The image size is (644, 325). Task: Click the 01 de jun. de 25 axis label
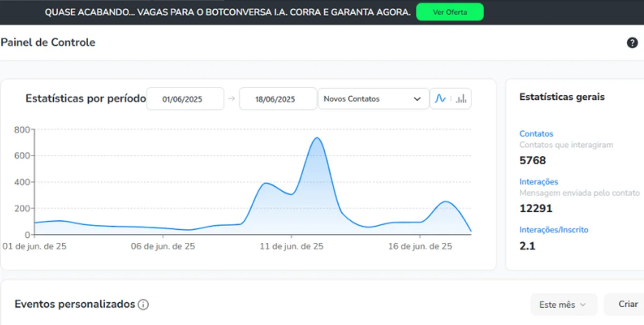(x=34, y=247)
